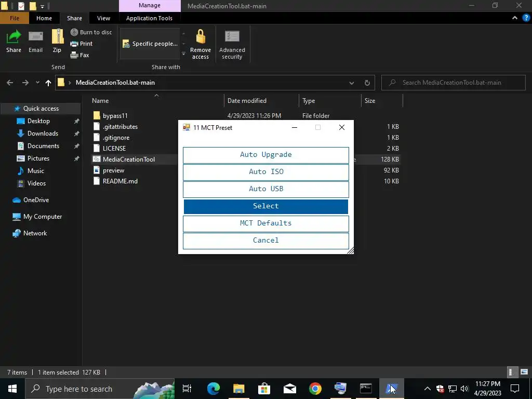Image resolution: width=532 pixels, height=399 pixels.
Task: Open the File tab
Action: point(14,18)
